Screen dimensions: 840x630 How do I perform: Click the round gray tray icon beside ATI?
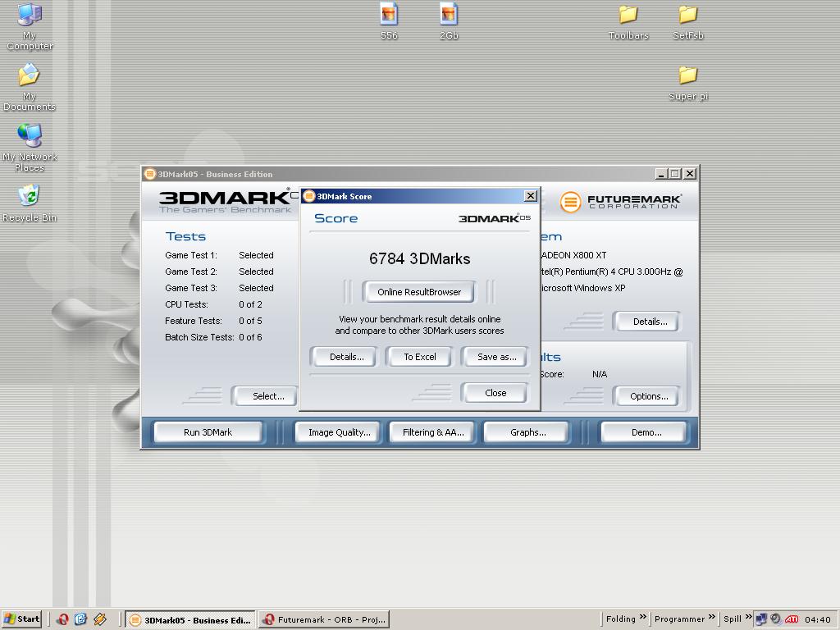(x=775, y=619)
